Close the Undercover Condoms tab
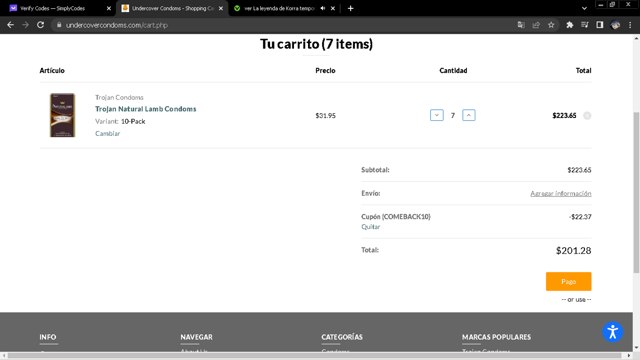Screen dimensions: 640x360 221,8
